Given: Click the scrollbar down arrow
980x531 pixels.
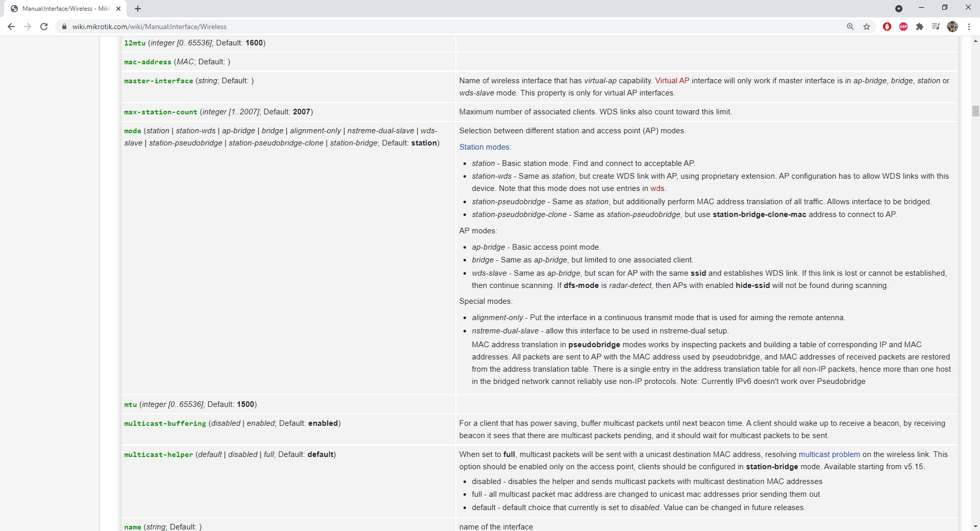Looking at the screenshot, I should (975, 526).
